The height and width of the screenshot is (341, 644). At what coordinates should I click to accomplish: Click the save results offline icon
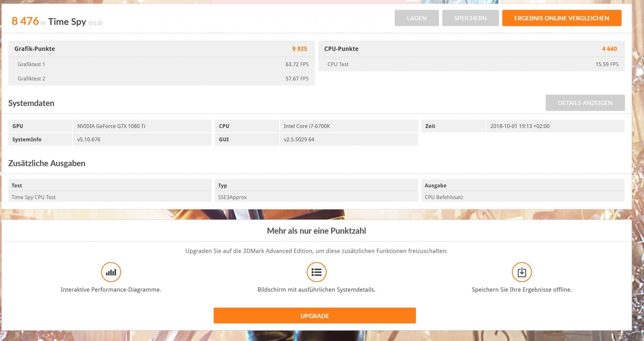pyautogui.click(x=522, y=272)
